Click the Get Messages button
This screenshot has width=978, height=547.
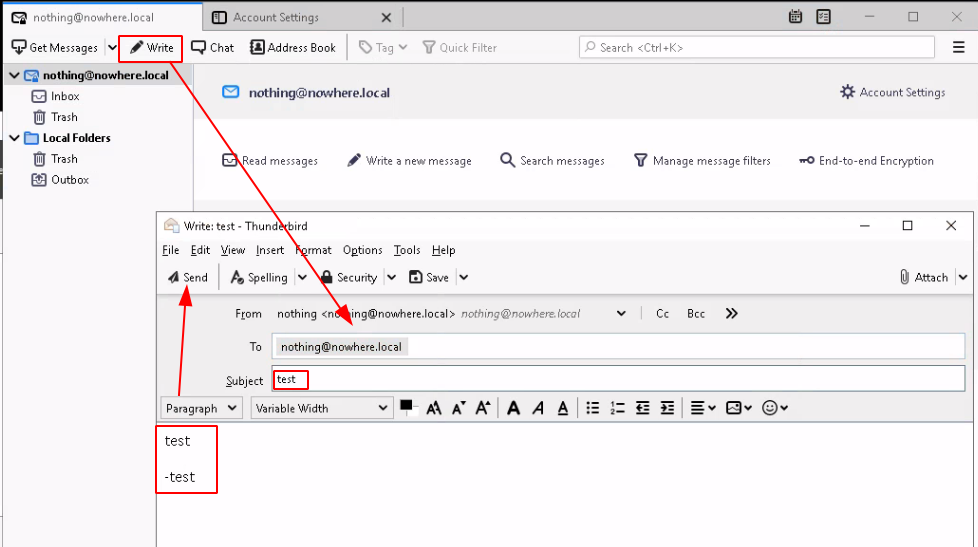click(55, 47)
